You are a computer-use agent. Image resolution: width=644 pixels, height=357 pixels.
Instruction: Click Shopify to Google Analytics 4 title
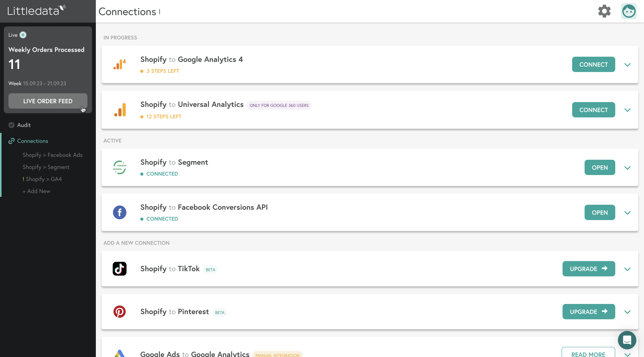(x=191, y=59)
